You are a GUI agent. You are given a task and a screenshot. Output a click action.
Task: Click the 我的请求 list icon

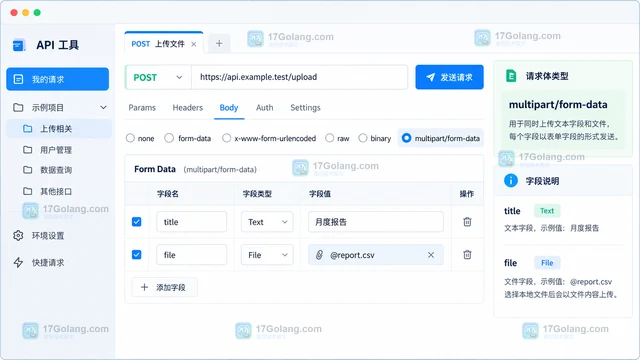point(18,79)
